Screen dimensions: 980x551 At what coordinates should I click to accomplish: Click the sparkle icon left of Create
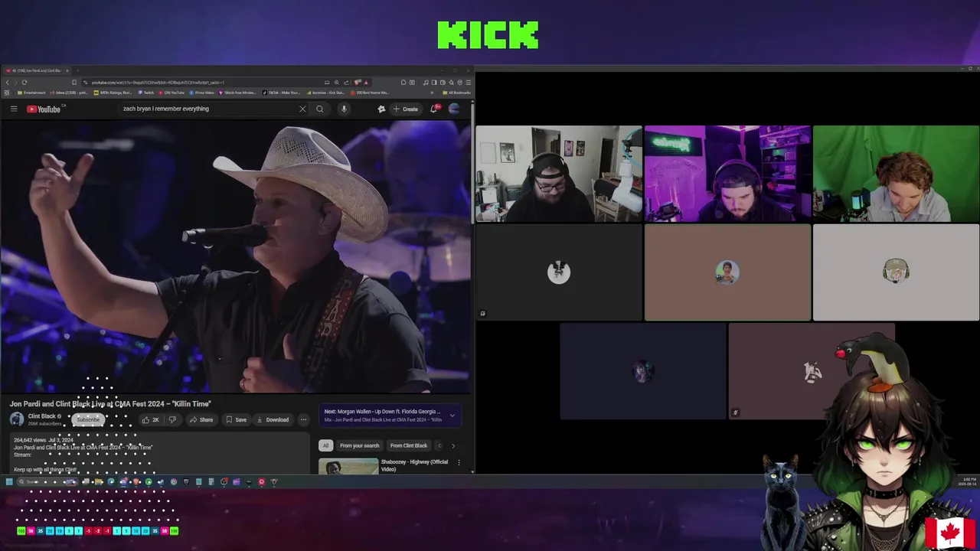[x=381, y=109]
